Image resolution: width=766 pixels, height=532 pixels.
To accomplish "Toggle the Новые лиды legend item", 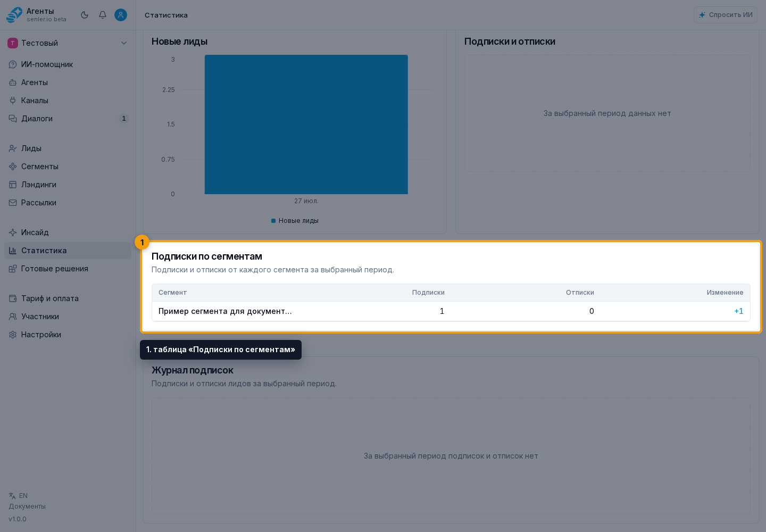I will (x=295, y=221).
